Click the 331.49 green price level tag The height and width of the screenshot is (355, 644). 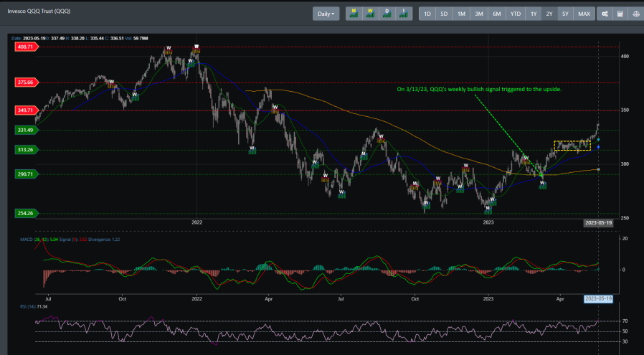click(27, 130)
